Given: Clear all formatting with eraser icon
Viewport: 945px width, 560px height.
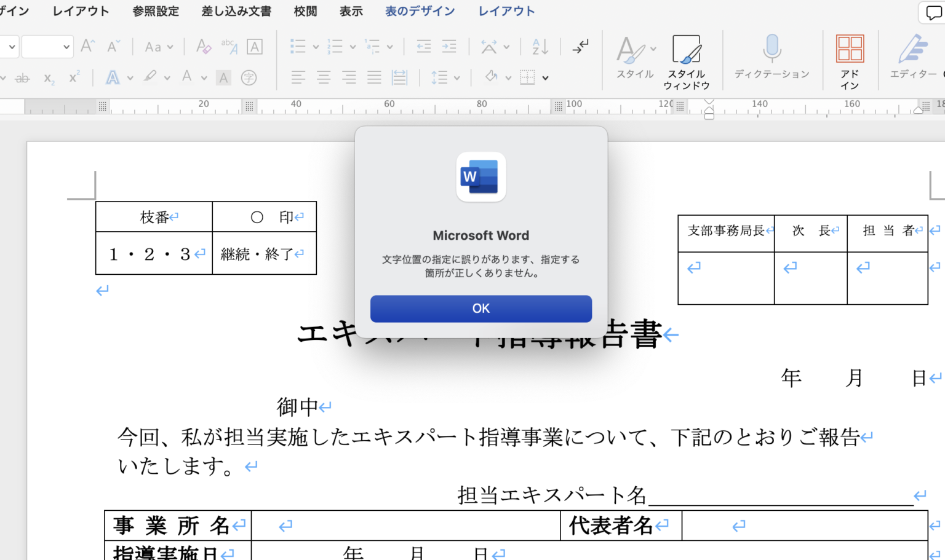Looking at the screenshot, I should 203,47.
